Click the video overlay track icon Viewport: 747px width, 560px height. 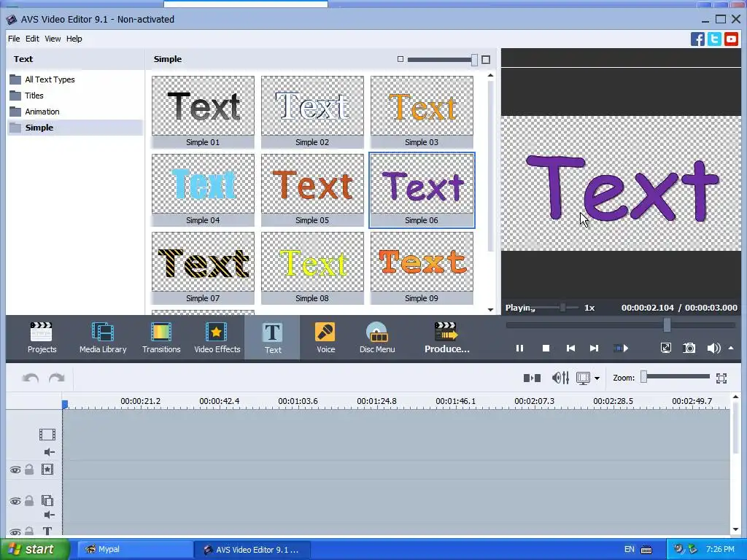tap(47, 500)
